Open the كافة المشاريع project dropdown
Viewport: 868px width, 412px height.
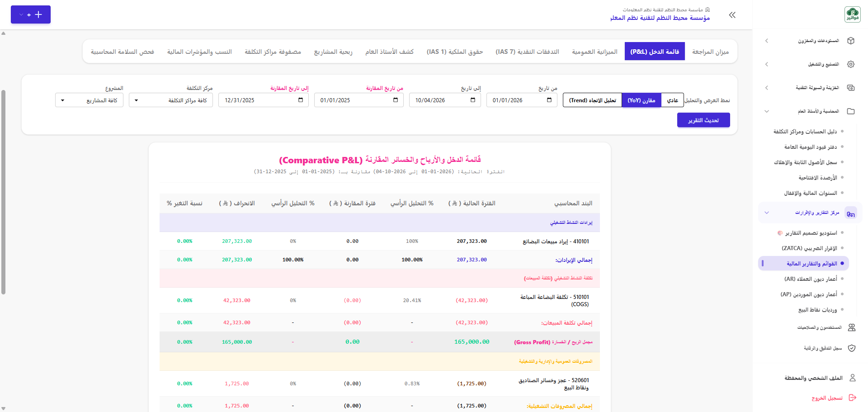click(89, 100)
